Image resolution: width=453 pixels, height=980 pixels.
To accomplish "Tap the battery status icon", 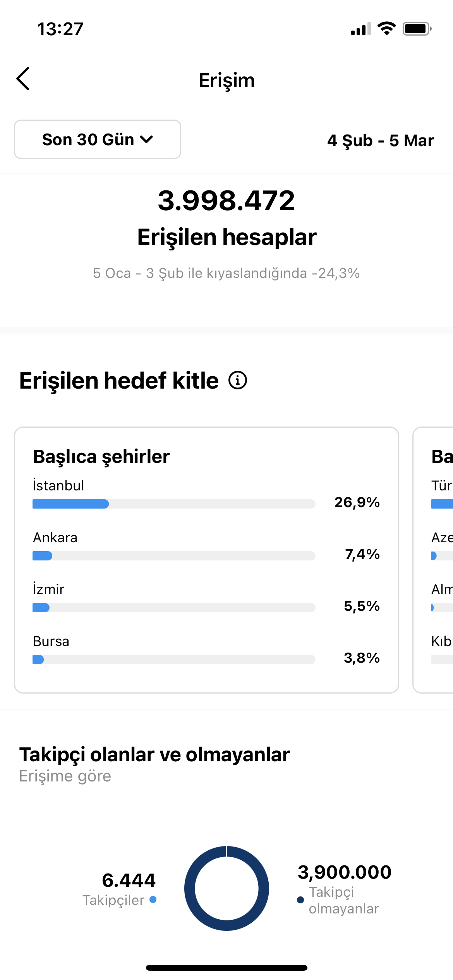I will [417, 29].
